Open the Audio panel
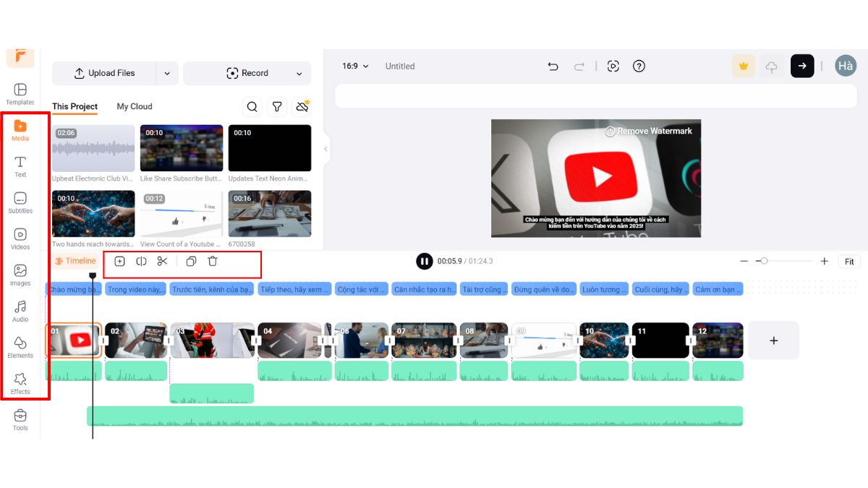This screenshot has width=868, height=488. click(20, 311)
